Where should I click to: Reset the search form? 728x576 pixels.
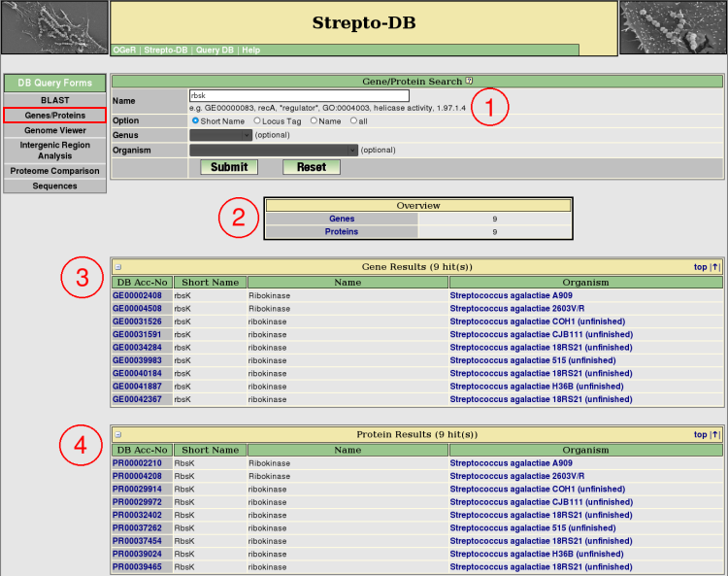tap(311, 167)
